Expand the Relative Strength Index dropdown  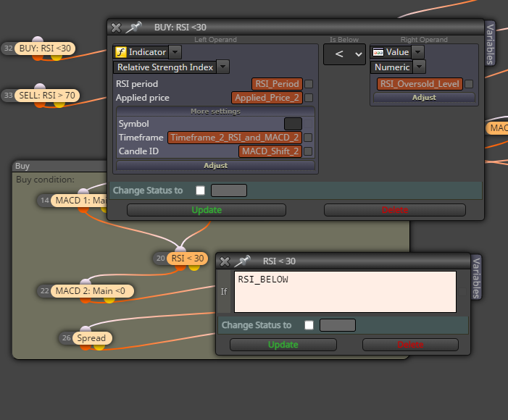(223, 67)
